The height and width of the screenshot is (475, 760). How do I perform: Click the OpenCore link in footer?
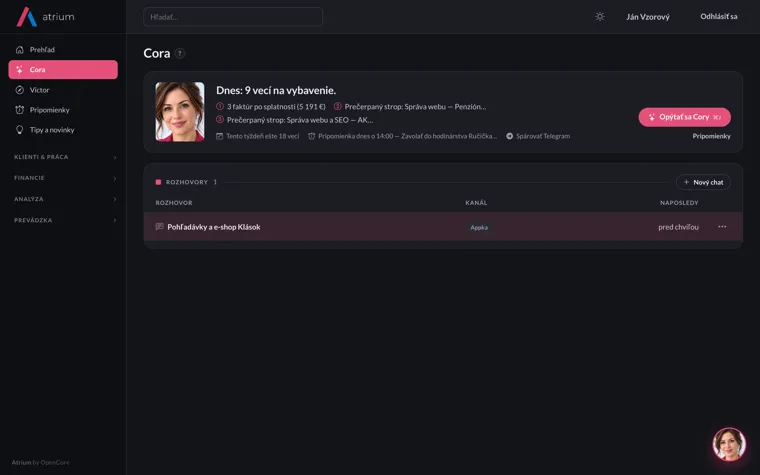[x=55, y=462]
